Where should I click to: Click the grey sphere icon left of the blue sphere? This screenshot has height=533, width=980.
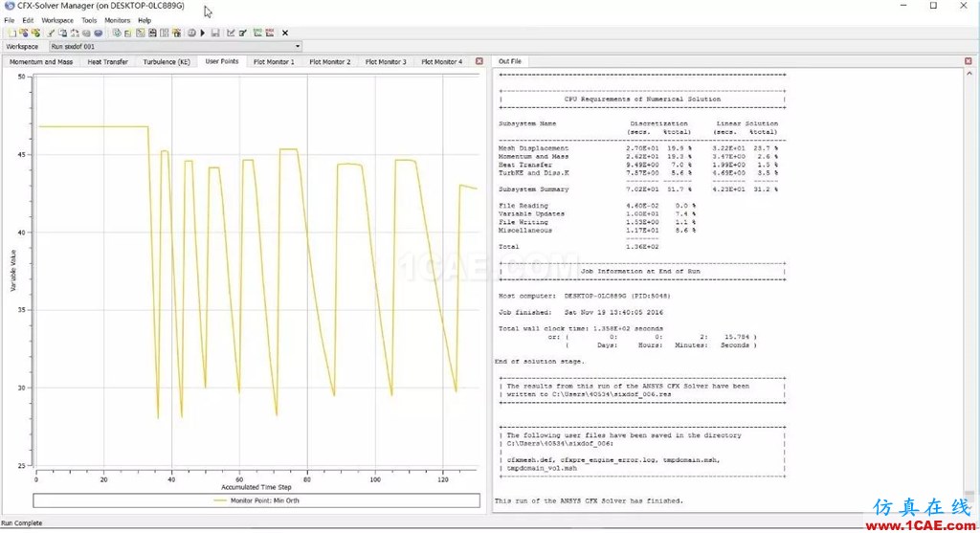86,33
